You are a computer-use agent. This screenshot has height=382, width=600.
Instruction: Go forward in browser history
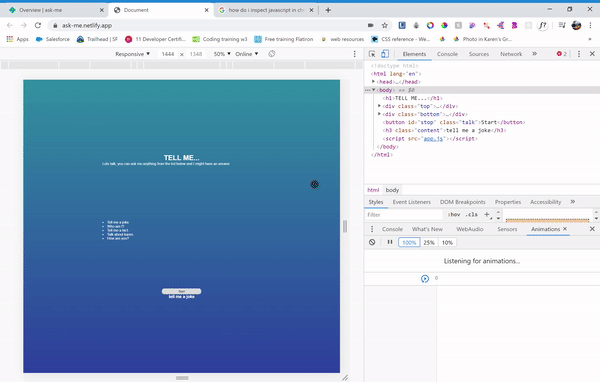coord(24,25)
